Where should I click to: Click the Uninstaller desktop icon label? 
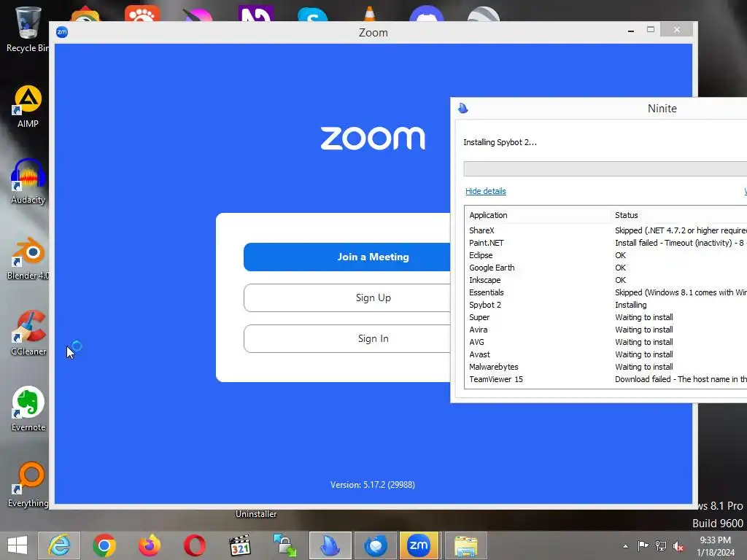[256, 514]
